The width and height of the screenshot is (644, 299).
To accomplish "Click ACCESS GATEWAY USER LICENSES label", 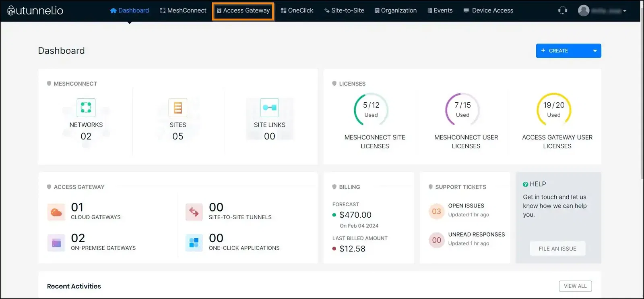I will click(557, 142).
